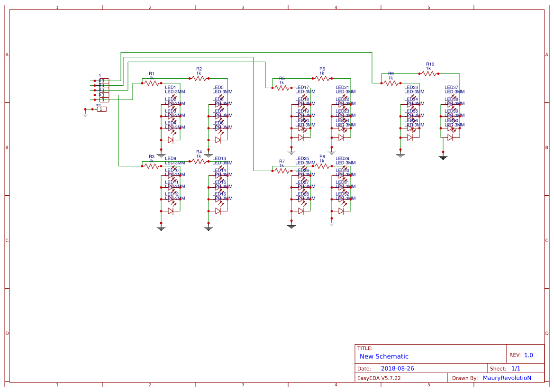The image size is (554, 392).
Task: Click the gnd net label above the single pin
Action: (x=99, y=103)
